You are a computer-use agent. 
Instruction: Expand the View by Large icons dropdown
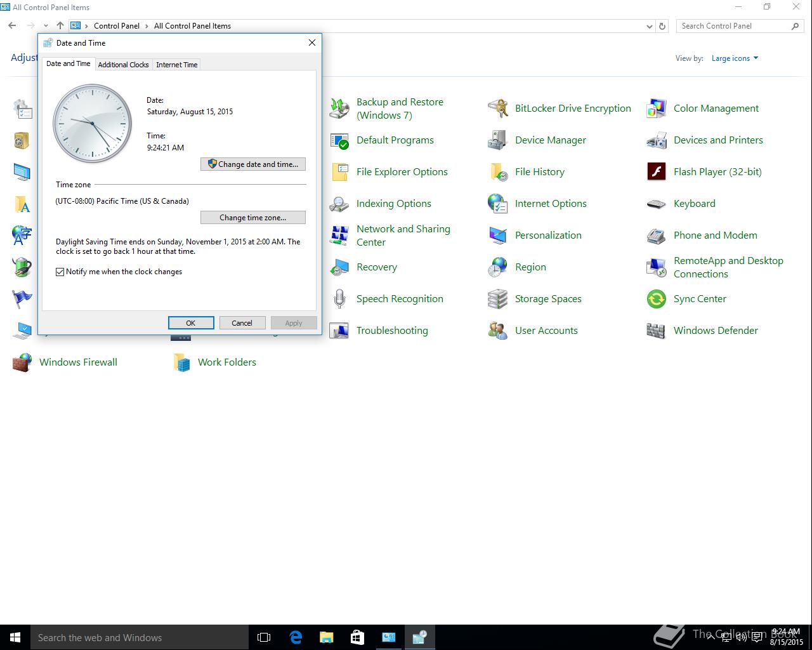coord(735,58)
